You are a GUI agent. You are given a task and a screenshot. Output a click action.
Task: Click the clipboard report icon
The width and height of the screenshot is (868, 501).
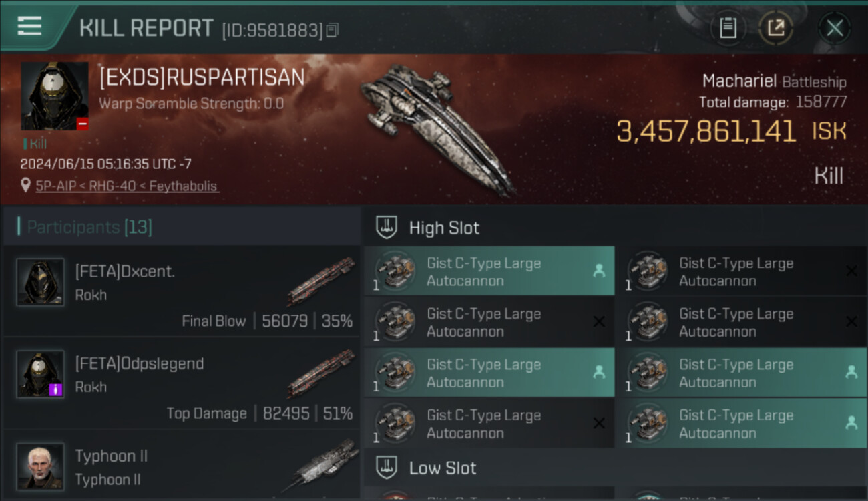(x=728, y=28)
